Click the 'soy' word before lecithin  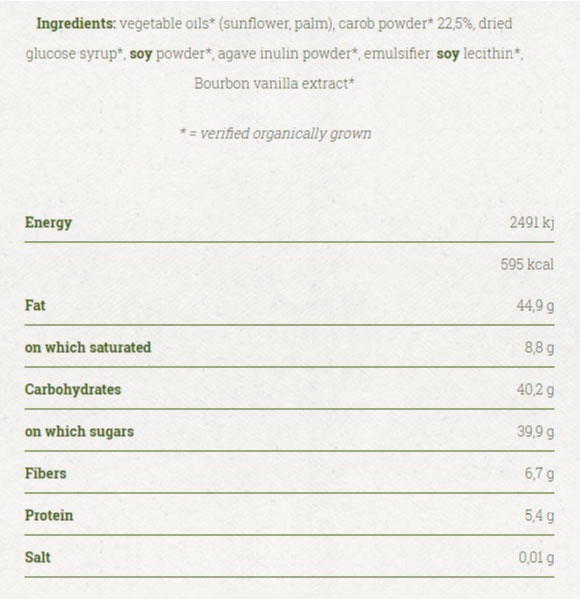pos(448,54)
